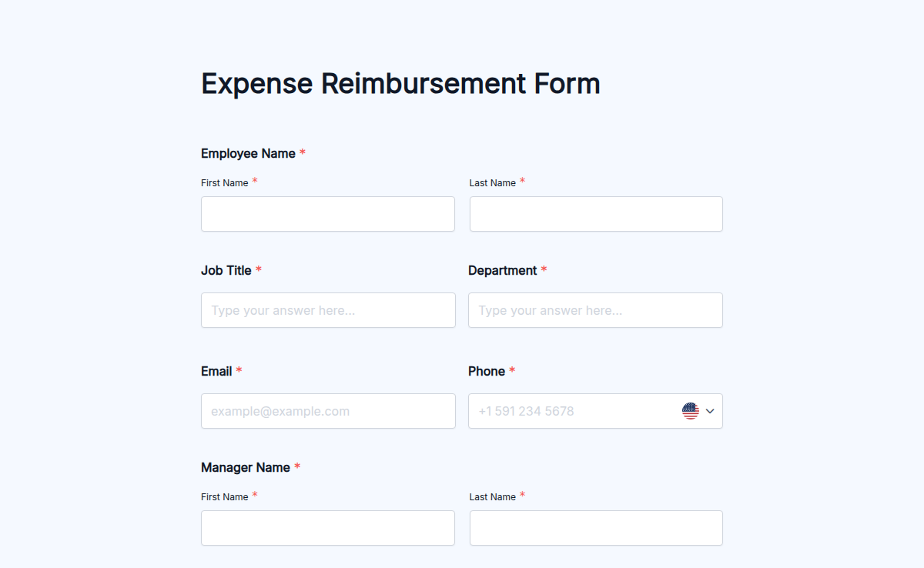
Task: Expand the phone country code dropdown chevron
Action: (x=709, y=410)
